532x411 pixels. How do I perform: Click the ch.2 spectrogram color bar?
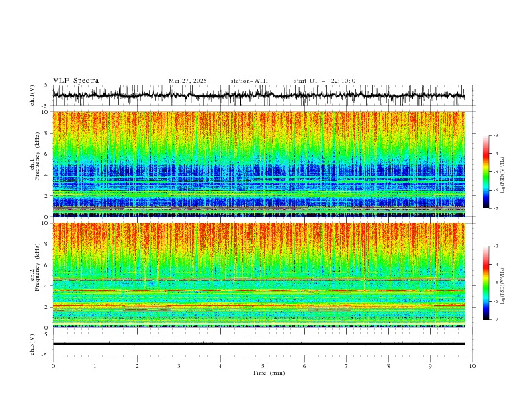pyautogui.click(x=486, y=283)
